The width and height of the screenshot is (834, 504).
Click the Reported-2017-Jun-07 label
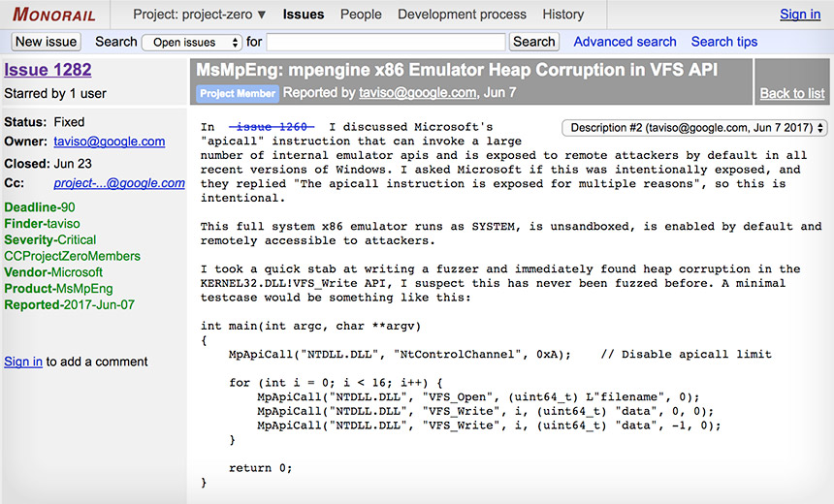pyautogui.click(x=69, y=304)
